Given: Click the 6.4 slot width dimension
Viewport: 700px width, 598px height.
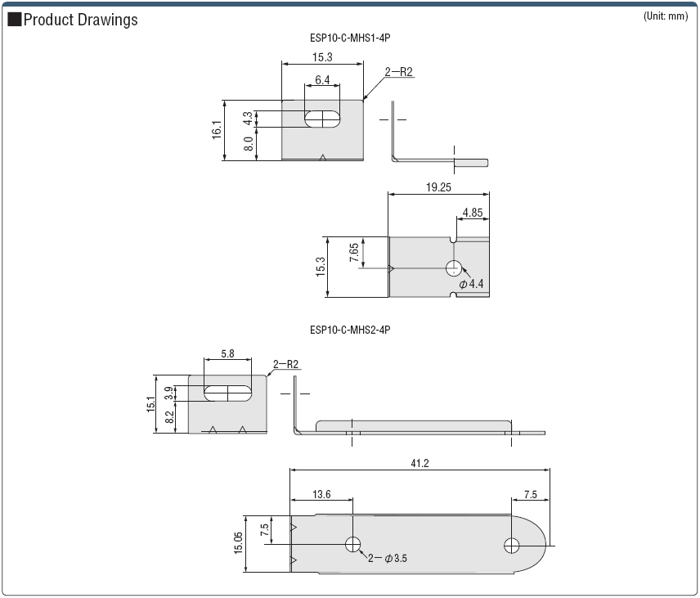Looking at the screenshot, I should click(322, 80).
